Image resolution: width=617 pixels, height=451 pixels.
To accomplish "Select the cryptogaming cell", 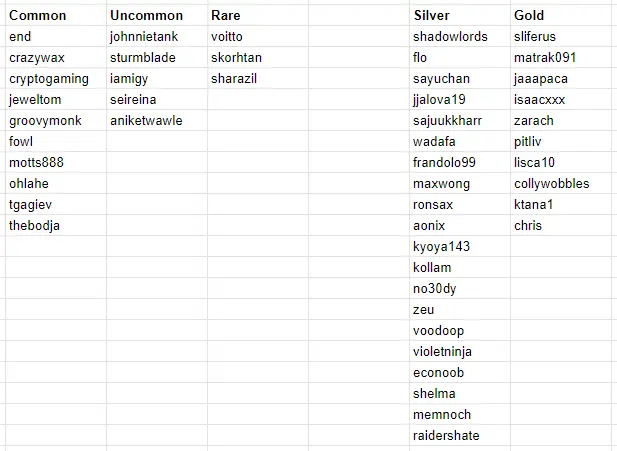I will tap(56, 78).
